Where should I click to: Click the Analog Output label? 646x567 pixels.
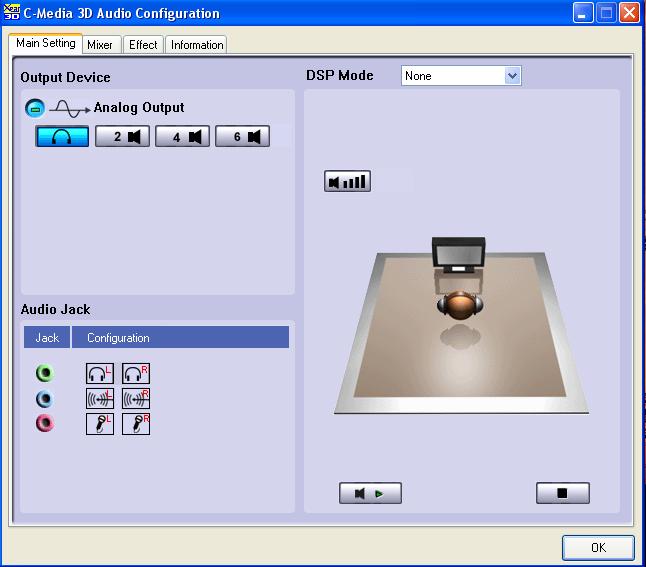tap(139, 108)
